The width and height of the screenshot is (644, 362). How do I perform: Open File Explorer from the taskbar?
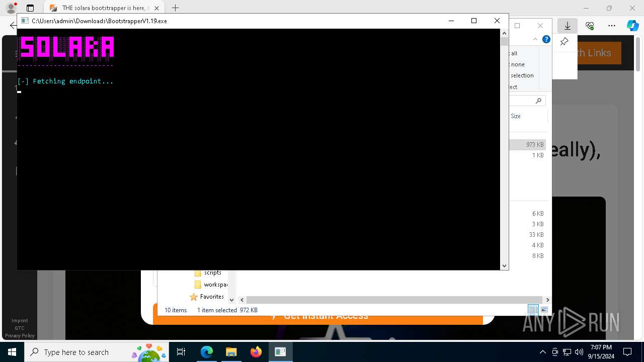(231, 352)
